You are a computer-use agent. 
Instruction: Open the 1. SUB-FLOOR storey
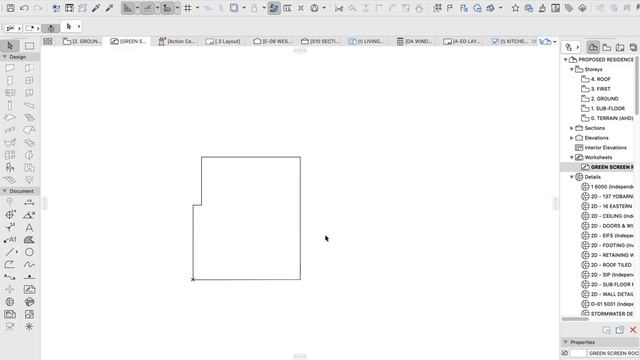click(607, 109)
